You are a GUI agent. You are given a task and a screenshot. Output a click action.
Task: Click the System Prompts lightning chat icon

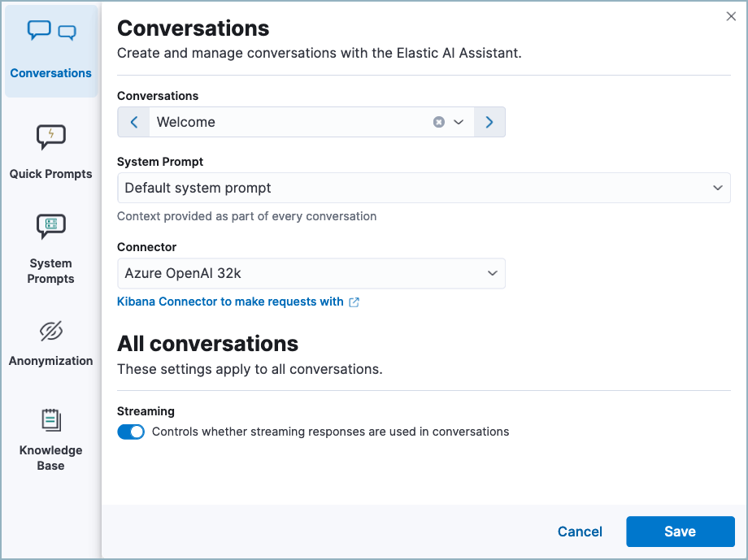[50, 228]
